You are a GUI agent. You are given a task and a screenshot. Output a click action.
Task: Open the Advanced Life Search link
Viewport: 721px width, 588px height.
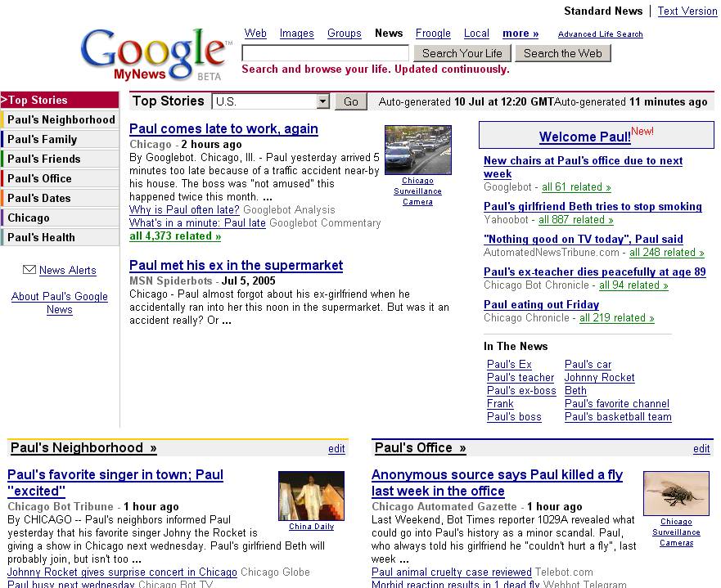(600, 34)
